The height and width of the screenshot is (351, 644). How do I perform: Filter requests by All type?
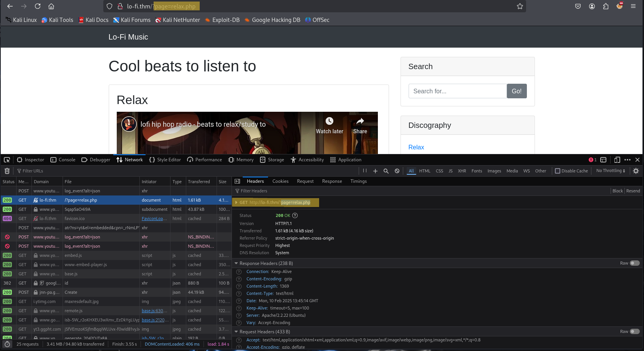point(411,171)
